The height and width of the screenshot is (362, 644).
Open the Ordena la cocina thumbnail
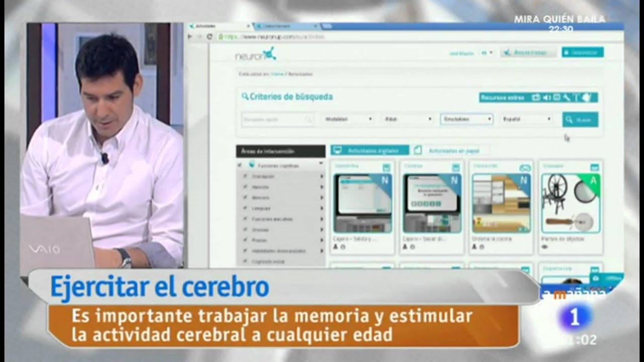[502, 203]
